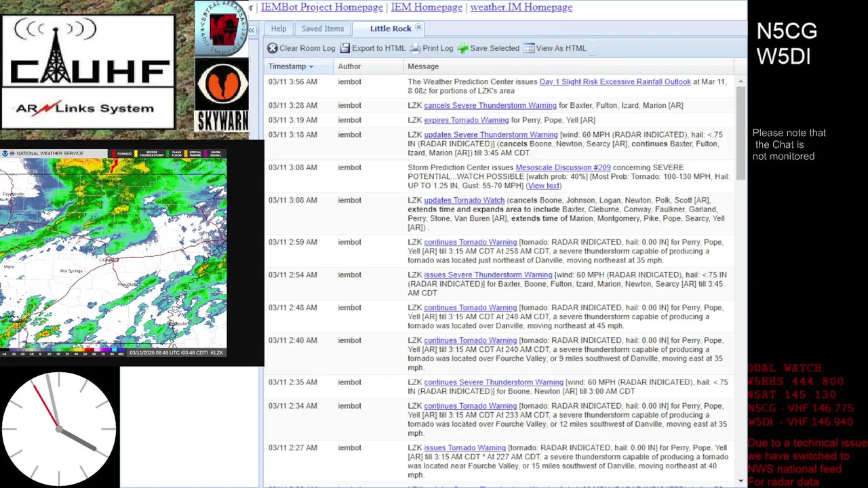Print the chat log

[431, 48]
